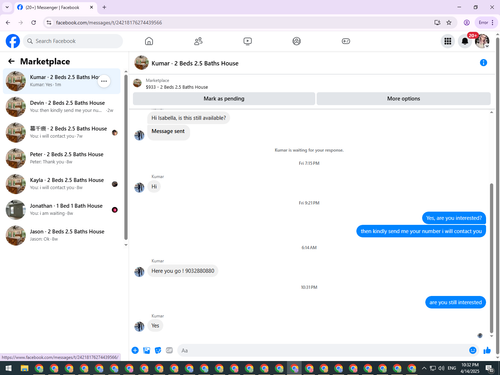Image resolution: width=500 pixels, height=375 pixels.
Task: Reload the page with the refresh icon
Action: tap(33, 23)
